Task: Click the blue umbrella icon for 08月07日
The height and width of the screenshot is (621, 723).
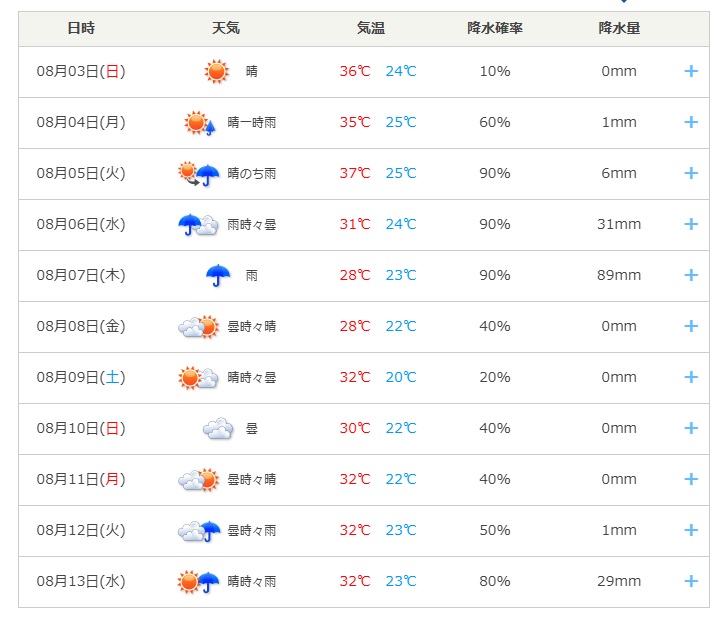Action: 218,276
